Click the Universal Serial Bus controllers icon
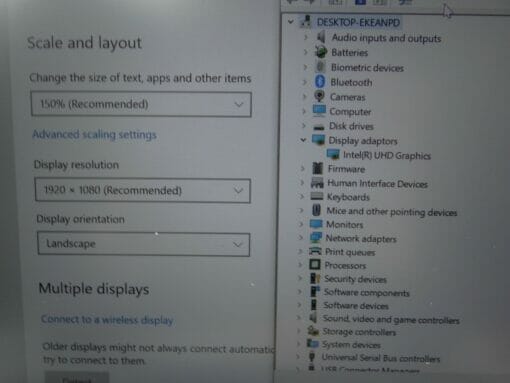The height and width of the screenshot is (383, 510). coord(312,357)
